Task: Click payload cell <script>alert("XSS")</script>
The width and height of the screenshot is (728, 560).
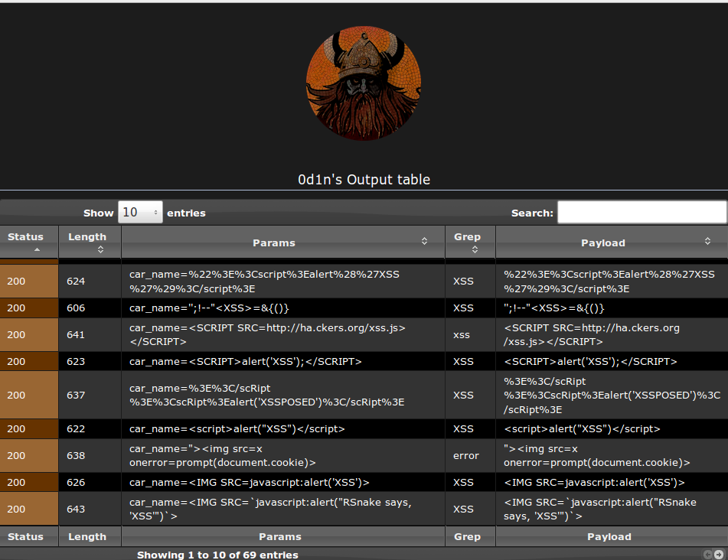Action: point(612,428)
